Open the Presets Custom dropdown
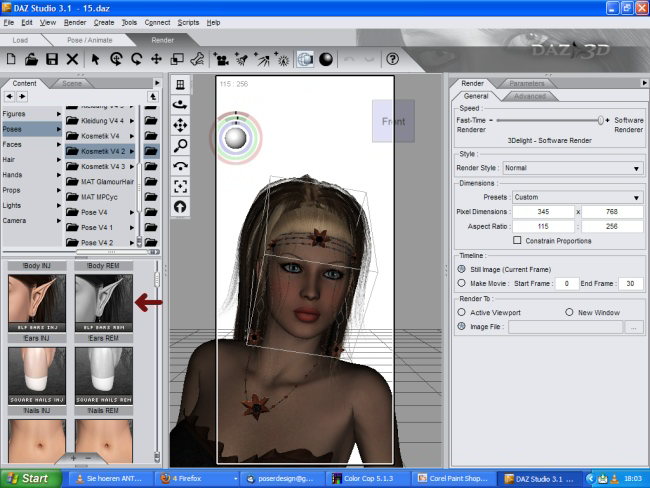The height and width of the screenshot is (488, 650). (x=577, y=197)
